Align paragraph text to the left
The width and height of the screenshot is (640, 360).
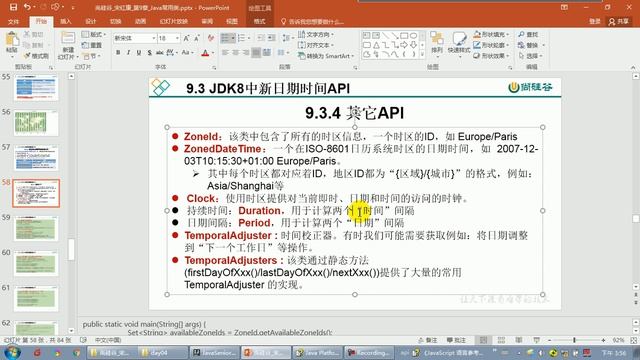(x=225, y=53)
